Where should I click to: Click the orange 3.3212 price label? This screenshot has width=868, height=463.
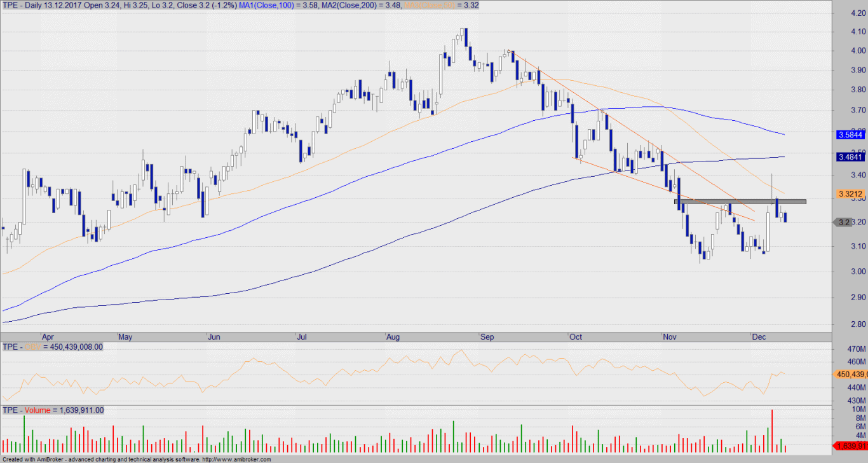(x=851, y=193)
